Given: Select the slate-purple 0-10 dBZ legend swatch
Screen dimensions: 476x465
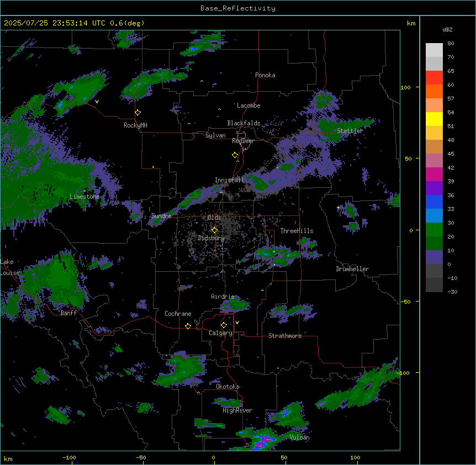Looking at the screenshot, I should click(x=434, y=257).
